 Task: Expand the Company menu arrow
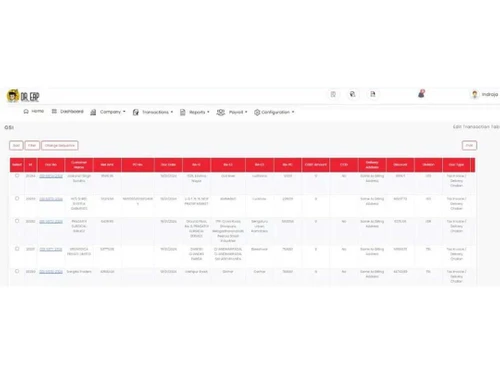click(124, 112)
